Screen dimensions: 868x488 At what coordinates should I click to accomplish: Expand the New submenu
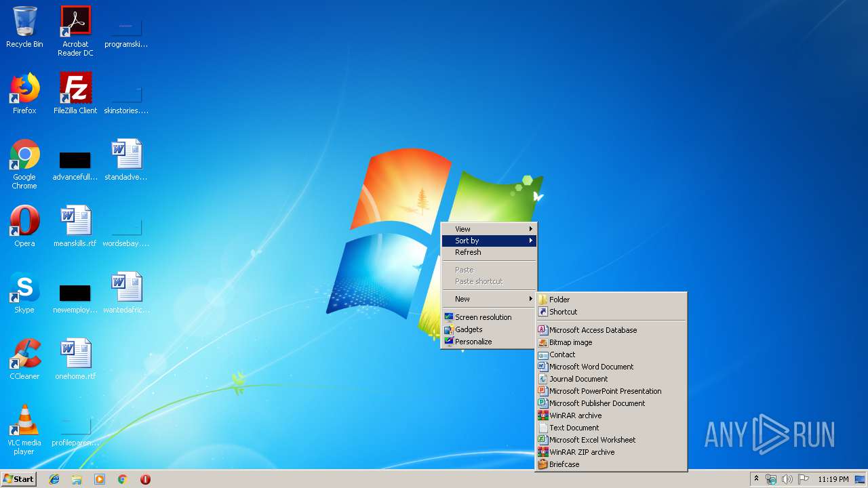coord(489,299)
